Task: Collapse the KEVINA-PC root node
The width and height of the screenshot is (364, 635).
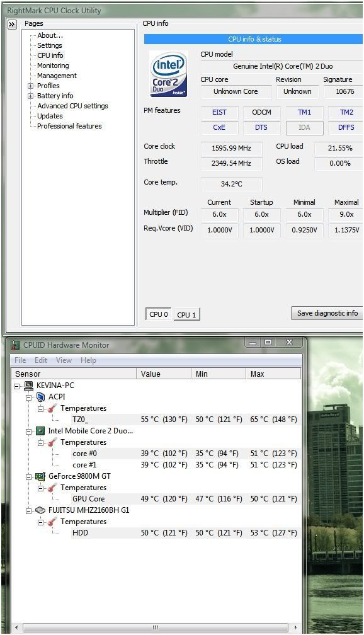Action: click(17, 386)
